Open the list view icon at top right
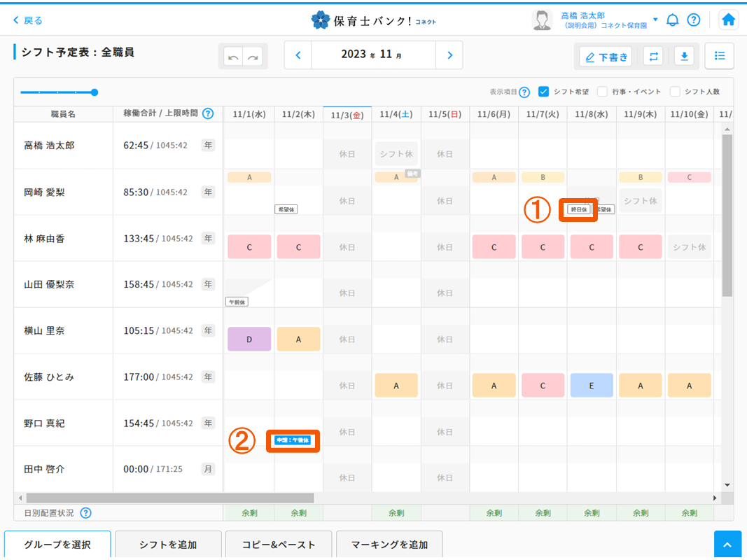 719,55
